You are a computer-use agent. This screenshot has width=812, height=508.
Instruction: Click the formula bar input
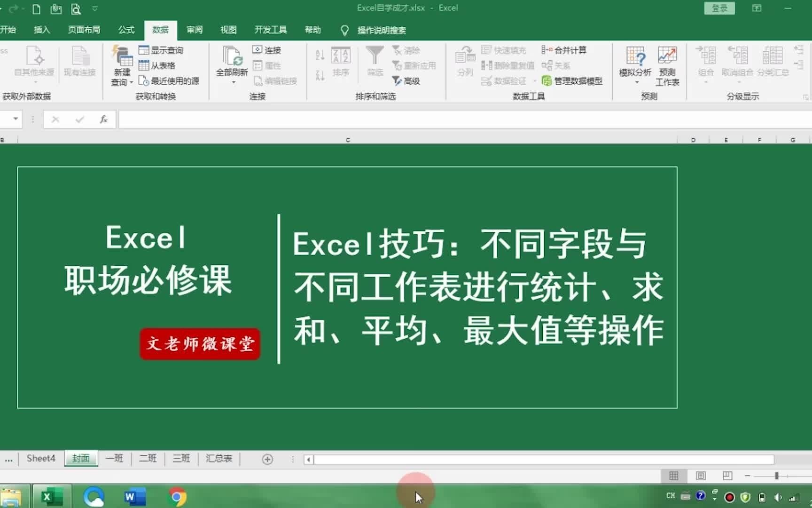[465, 119]
